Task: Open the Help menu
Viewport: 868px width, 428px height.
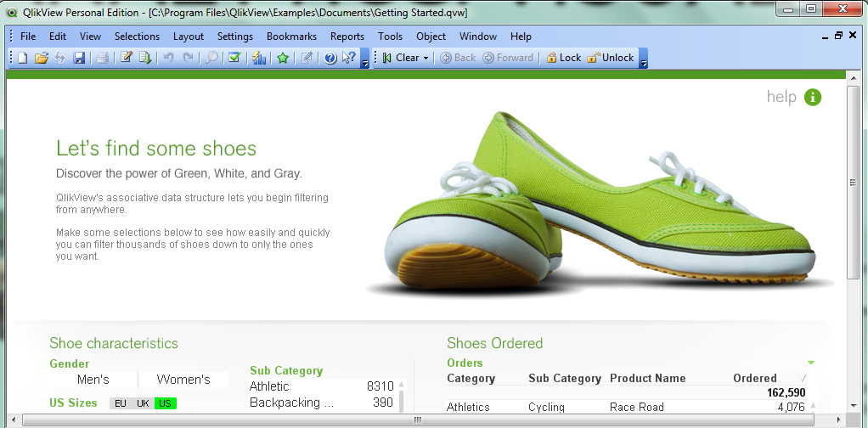Action: pyautogui.click(x=521, y=37)
